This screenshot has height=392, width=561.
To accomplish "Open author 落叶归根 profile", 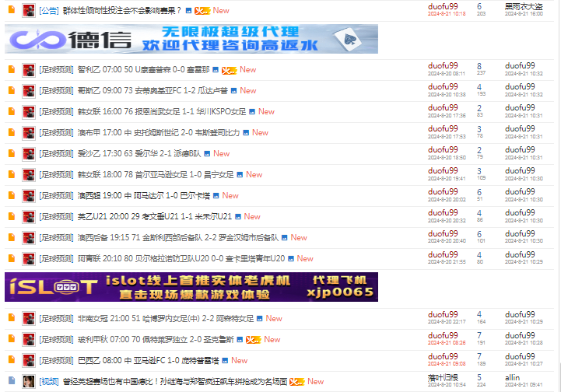I will 443,378.
